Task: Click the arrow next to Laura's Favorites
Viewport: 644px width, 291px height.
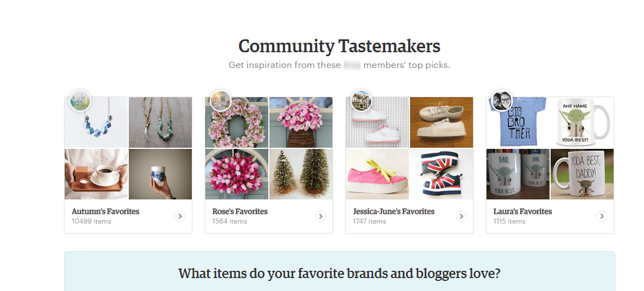Action: 602,216
